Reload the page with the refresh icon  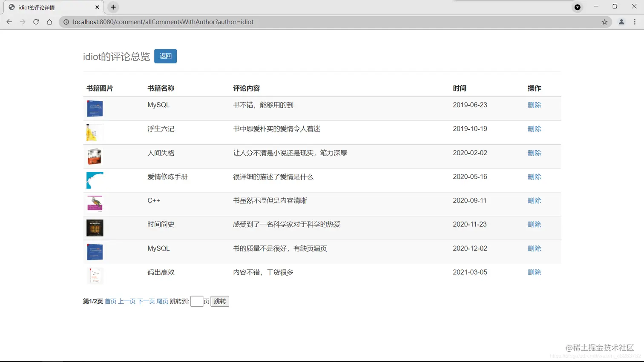coord(36,22)
